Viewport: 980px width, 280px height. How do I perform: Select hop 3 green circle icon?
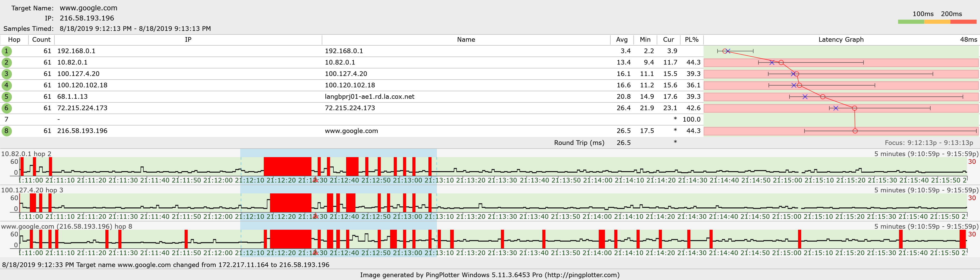click(6, 74)
